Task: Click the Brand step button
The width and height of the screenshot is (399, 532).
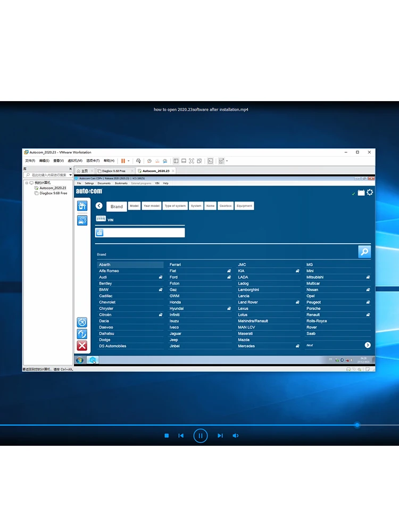Action: point(117,206)
